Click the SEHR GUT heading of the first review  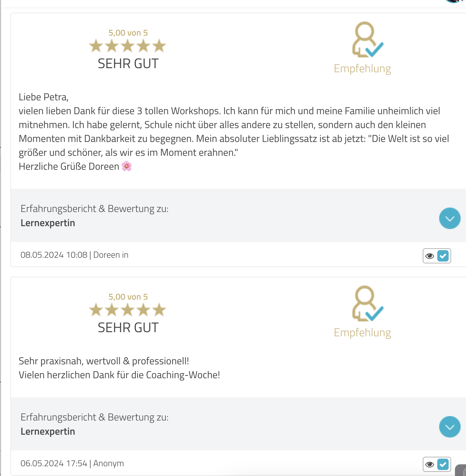tap(128, 64)
